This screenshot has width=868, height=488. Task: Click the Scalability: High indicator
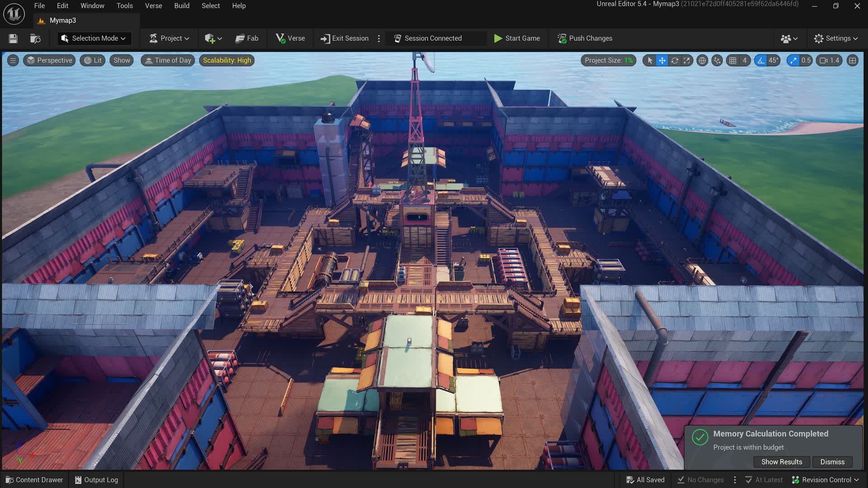point(227,61)
